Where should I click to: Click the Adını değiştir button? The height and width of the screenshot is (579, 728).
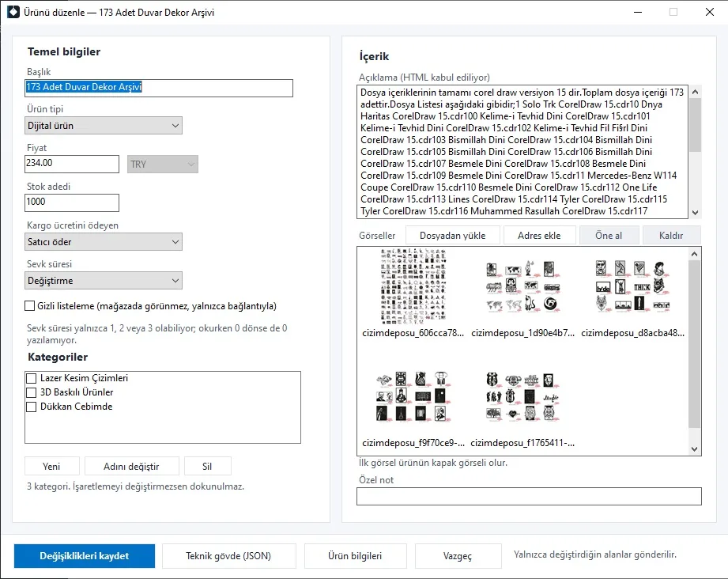(x=131, y=466)
